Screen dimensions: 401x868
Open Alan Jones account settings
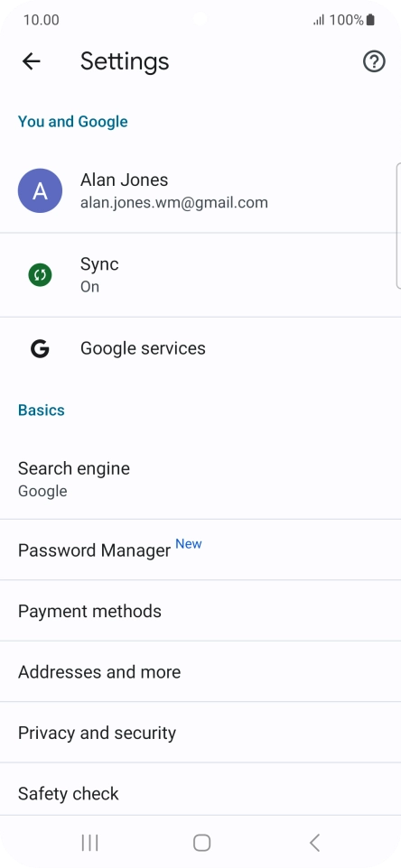click(x=200, y=191)
